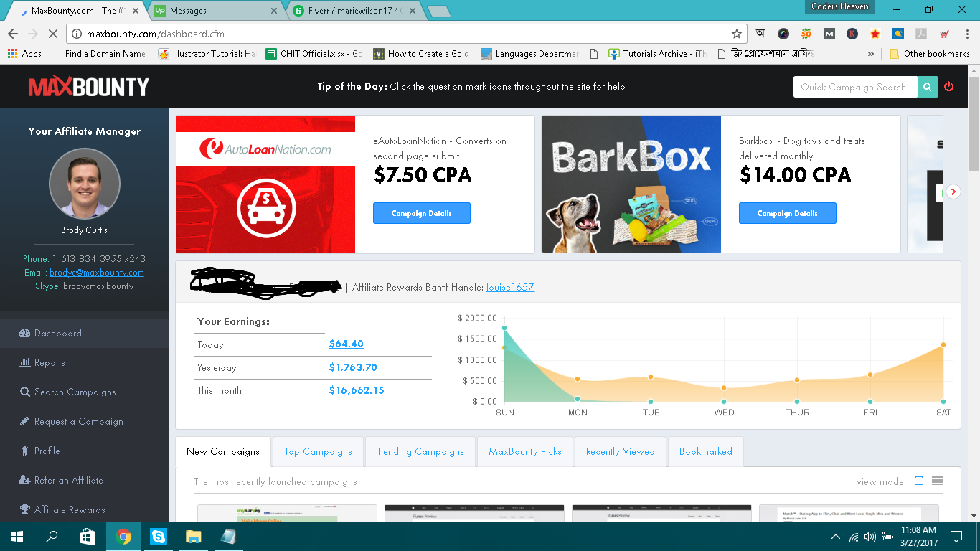
Task: Close the Messages browser tab
Action: click(274, 11)
